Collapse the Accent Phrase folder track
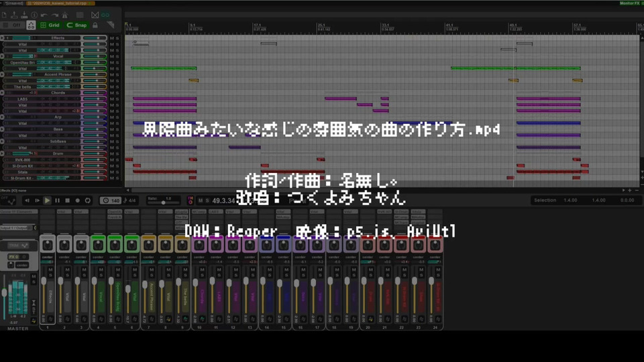Screen dimensions: 644x362 coord(2,74)
